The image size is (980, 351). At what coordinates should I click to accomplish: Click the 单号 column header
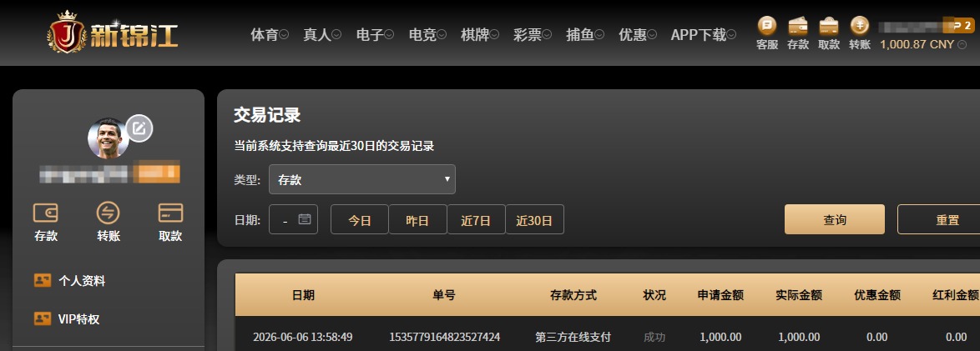coord(444,295)
